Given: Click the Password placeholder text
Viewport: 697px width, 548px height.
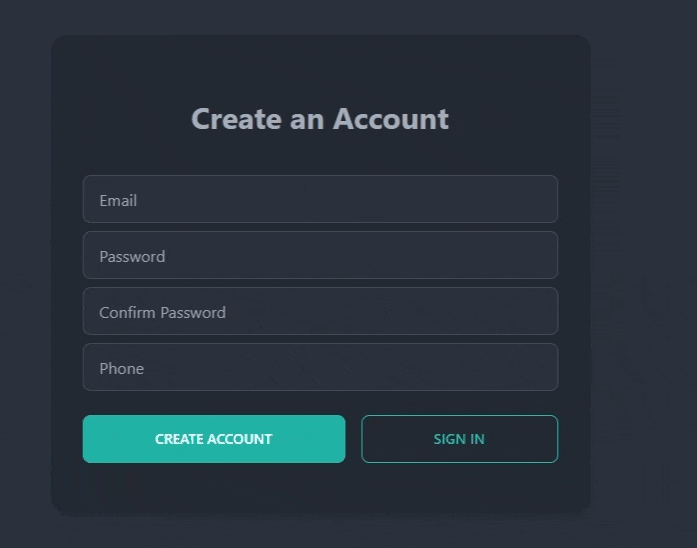Looking at the screenshot, I should (x=132, y=256).
